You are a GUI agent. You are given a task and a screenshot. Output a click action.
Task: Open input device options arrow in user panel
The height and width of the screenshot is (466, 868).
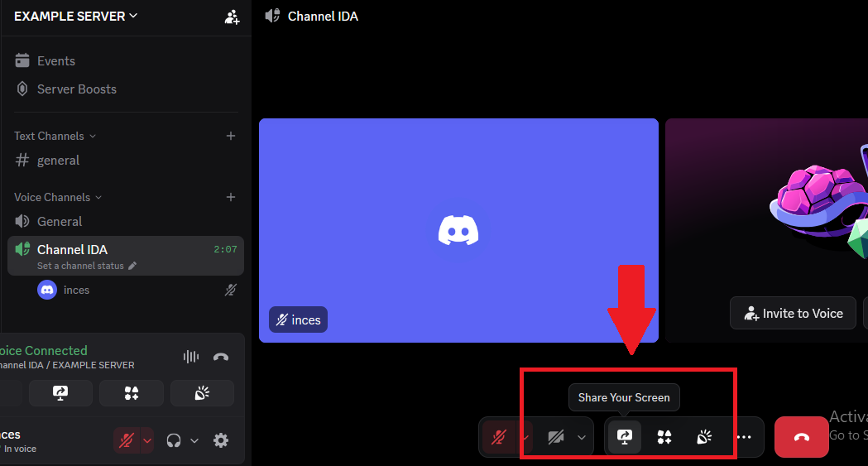coord(147,440)
